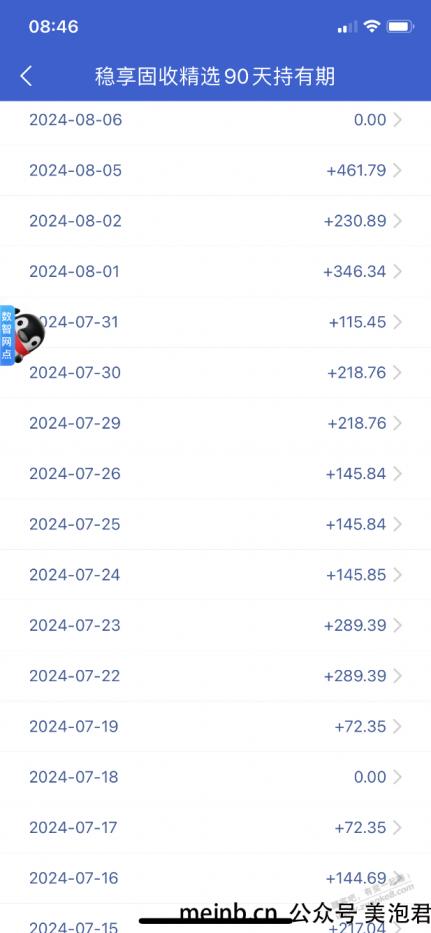Expand chevron for 2024-08-06 entry

click(x=398, y=120)
